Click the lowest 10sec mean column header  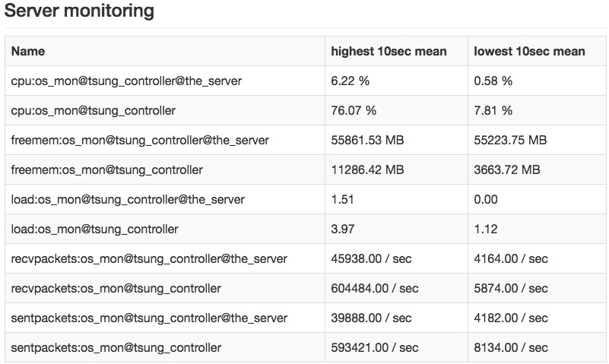coord(529,51)
